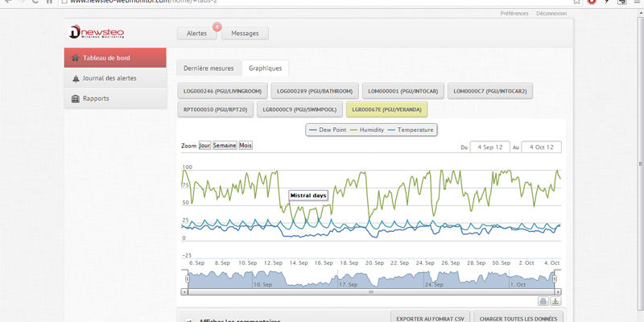
Task: Click the red alert count badge
Action: (x=217, y=27)
